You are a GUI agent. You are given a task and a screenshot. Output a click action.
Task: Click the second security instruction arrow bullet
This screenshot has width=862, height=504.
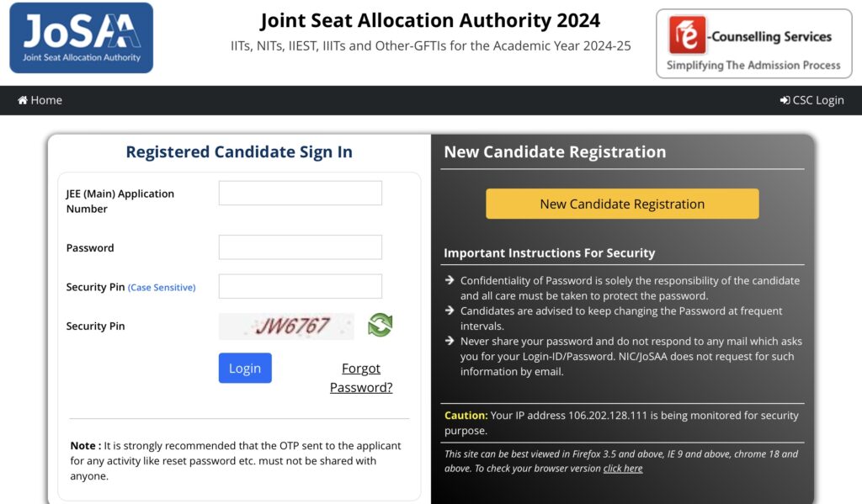coord(450,310)
